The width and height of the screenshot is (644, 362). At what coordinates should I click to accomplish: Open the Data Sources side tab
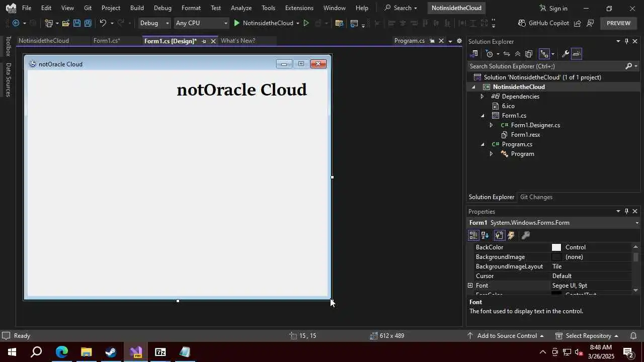coord(8,79)
